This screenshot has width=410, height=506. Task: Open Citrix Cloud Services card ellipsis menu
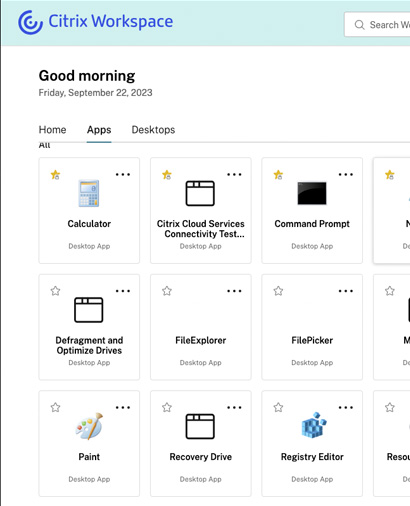(x=234, y=174)
